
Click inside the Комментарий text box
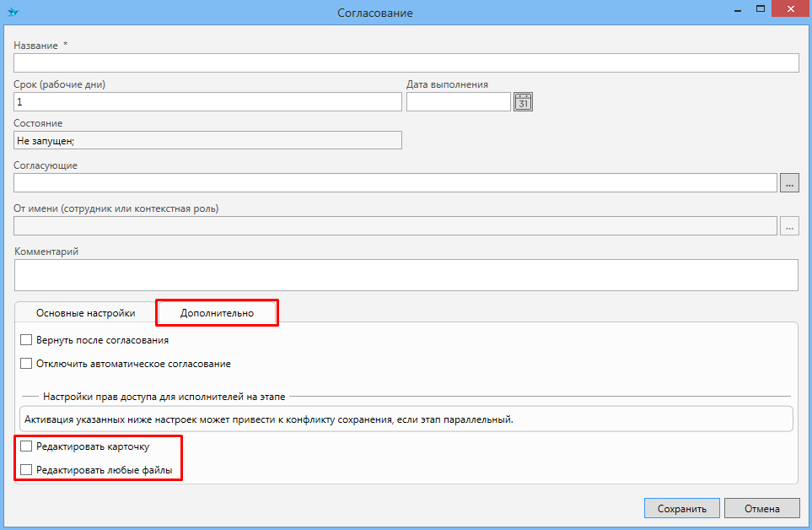(406, 274)
